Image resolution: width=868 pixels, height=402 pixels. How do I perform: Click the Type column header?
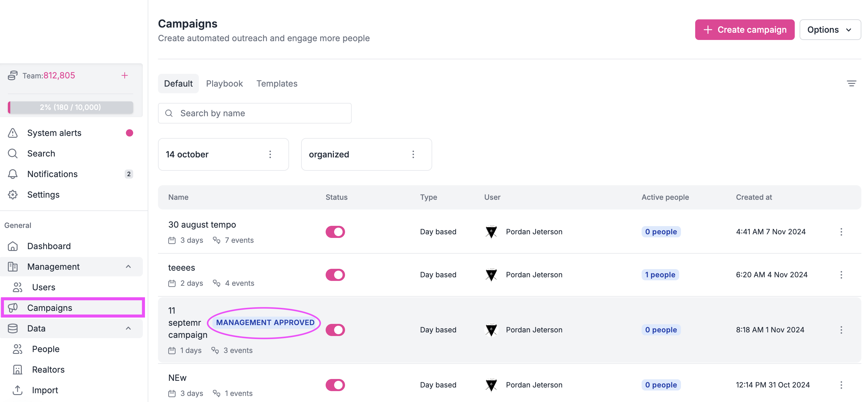click(x=428, y=197)
